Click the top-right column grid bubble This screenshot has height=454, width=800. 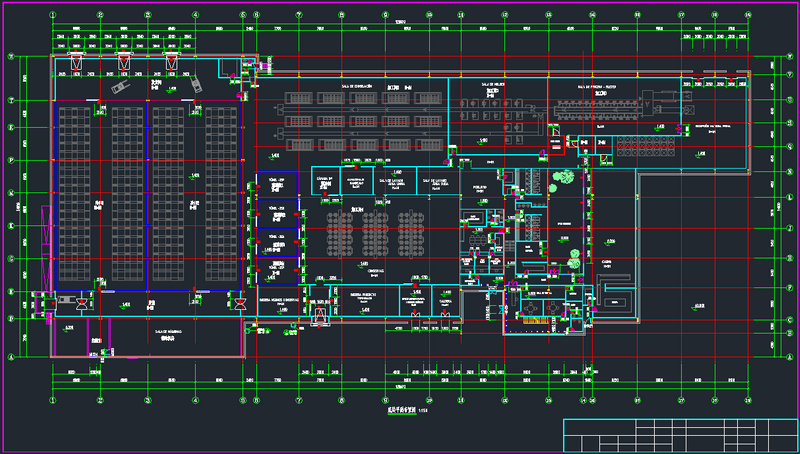pos(747,16)
